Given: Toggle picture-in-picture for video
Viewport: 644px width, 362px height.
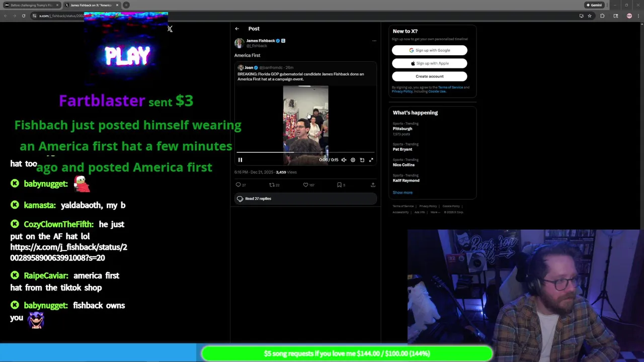Looking at the screenshot, I should [362, 160].
